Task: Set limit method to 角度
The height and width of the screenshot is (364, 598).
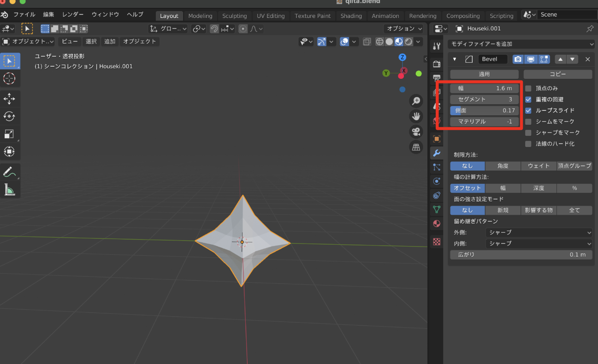Action: tap(503, 166)
